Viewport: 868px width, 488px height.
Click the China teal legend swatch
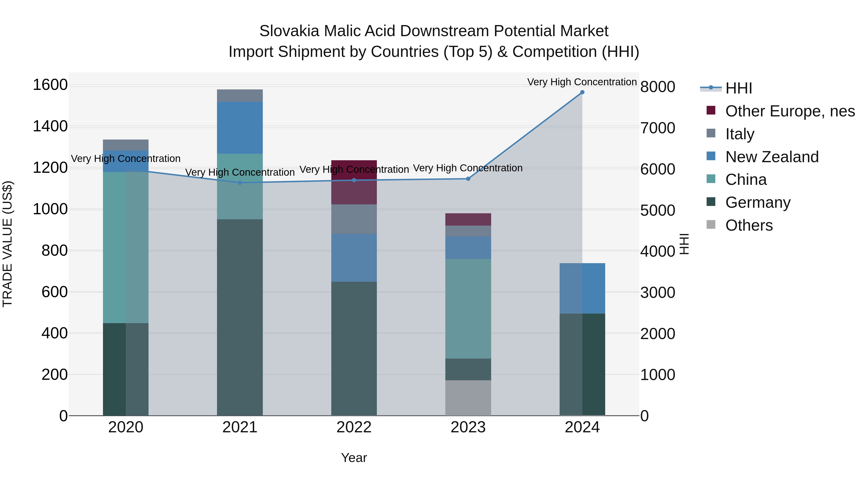(x=711, y=179)
